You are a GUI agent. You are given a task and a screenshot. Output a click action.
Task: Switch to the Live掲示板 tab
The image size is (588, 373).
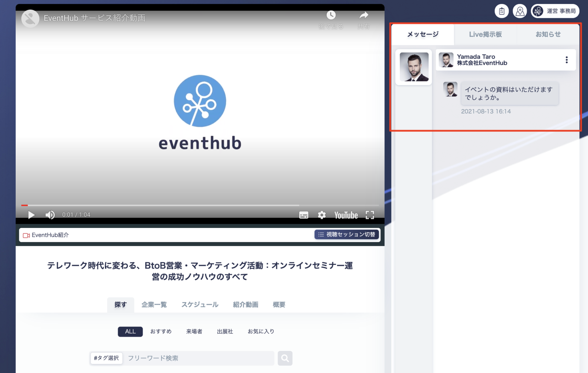tap(485, 34)
